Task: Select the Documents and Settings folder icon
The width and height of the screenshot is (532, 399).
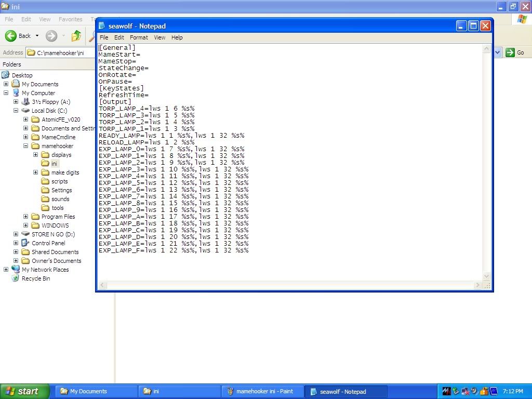Action: pos(35,128)
